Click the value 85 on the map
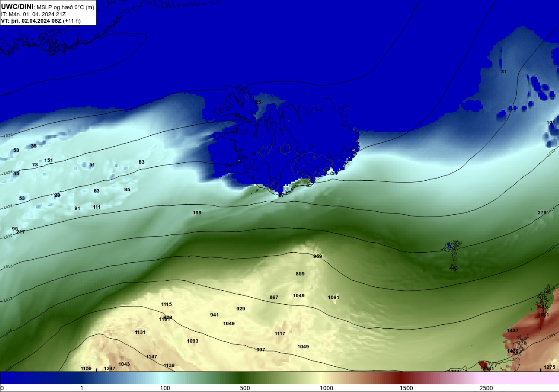 [x=127, y=189]
